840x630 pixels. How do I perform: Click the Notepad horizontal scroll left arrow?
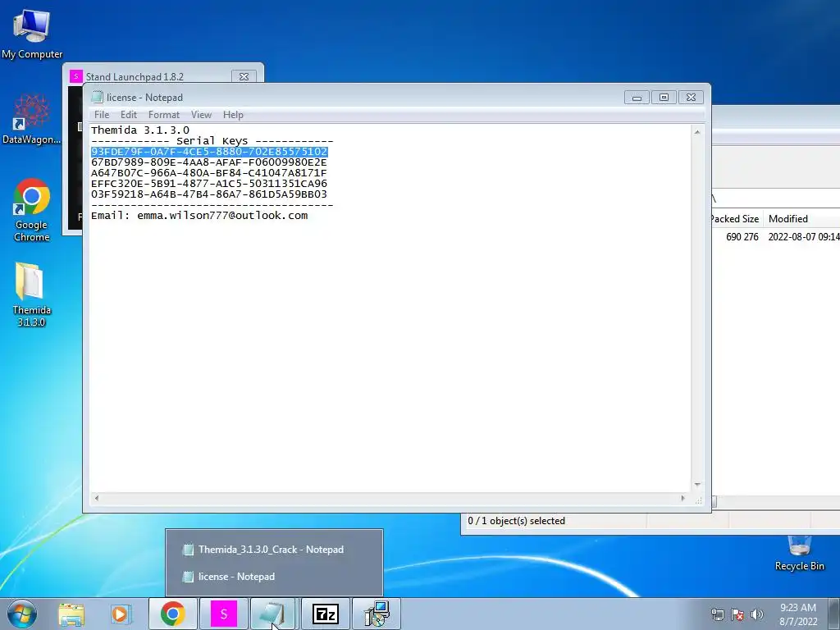tap(97, 498)
